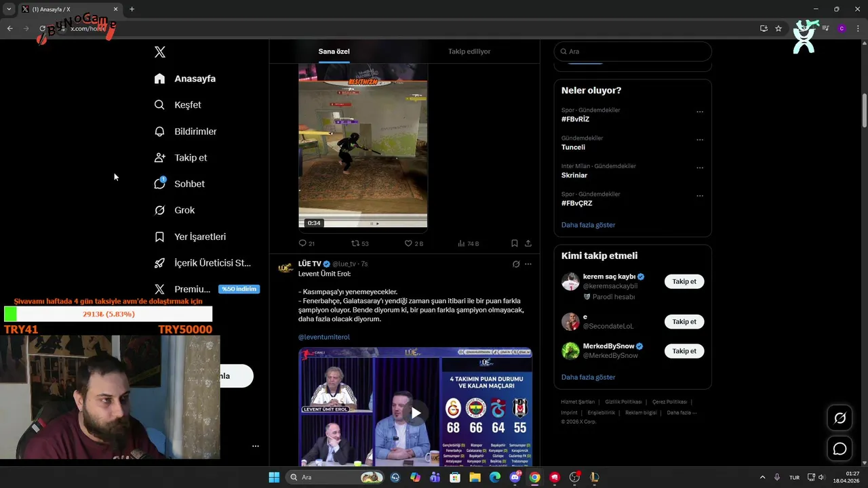
Task: Open Anasayfa home in sidebar
Action: pos(185,79)
